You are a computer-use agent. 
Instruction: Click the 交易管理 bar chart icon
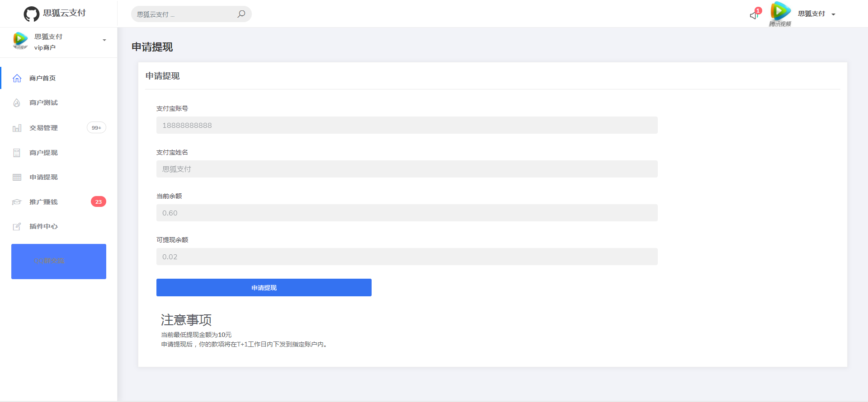[17, 128]
